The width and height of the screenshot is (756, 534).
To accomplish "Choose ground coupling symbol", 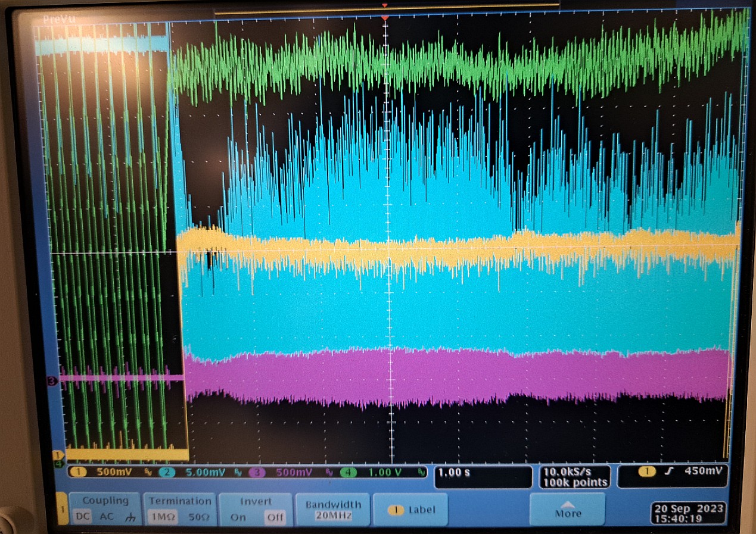I will click(129, 517).
